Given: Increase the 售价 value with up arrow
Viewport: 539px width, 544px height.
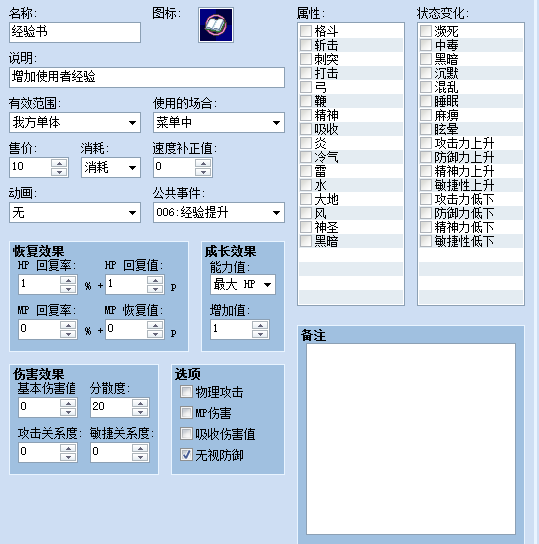Looking at the screenshot, I should (59, 163).
